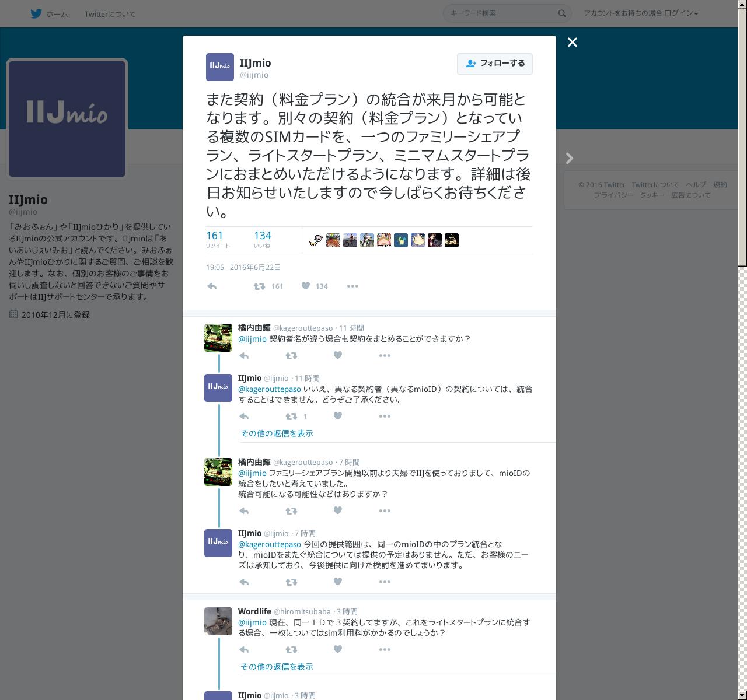The image size is (747, 700).
Task: Reply to Wordlife's tweet
Action: pos(245,650)
